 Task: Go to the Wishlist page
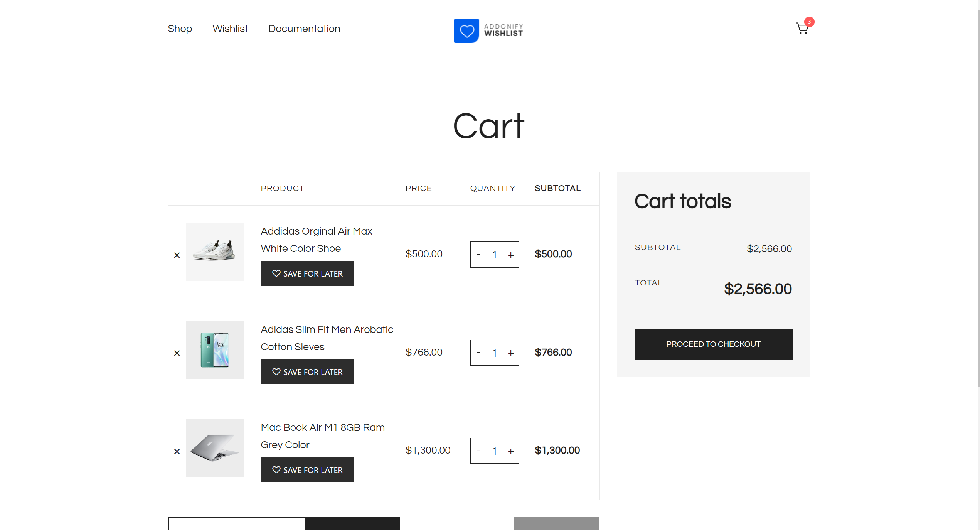pos(230,29)
